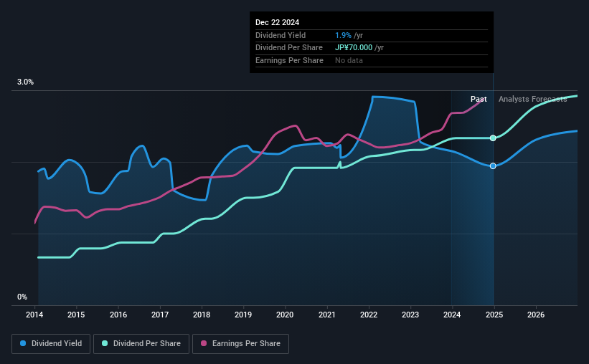Click the 2016 x-axis label
589x364 pixels.
point(118,315)
